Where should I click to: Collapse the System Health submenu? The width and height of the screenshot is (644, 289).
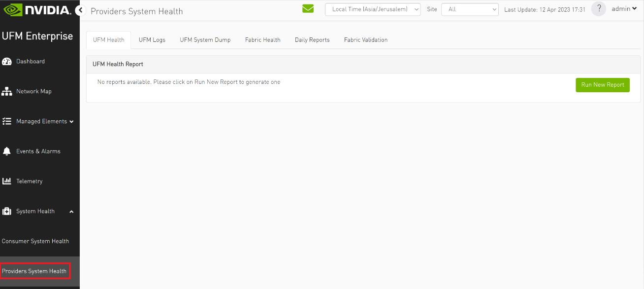[71, 211]
